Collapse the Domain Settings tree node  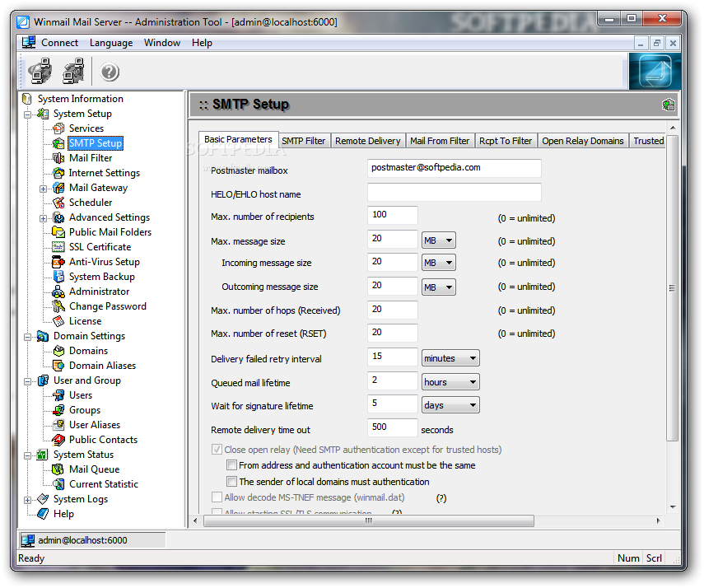point(28,337)
